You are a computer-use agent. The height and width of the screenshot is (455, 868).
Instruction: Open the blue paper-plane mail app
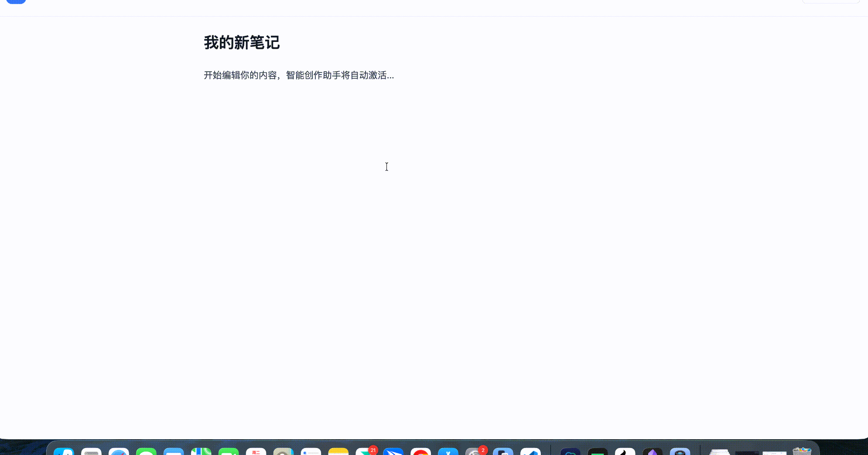pos(394,450)
